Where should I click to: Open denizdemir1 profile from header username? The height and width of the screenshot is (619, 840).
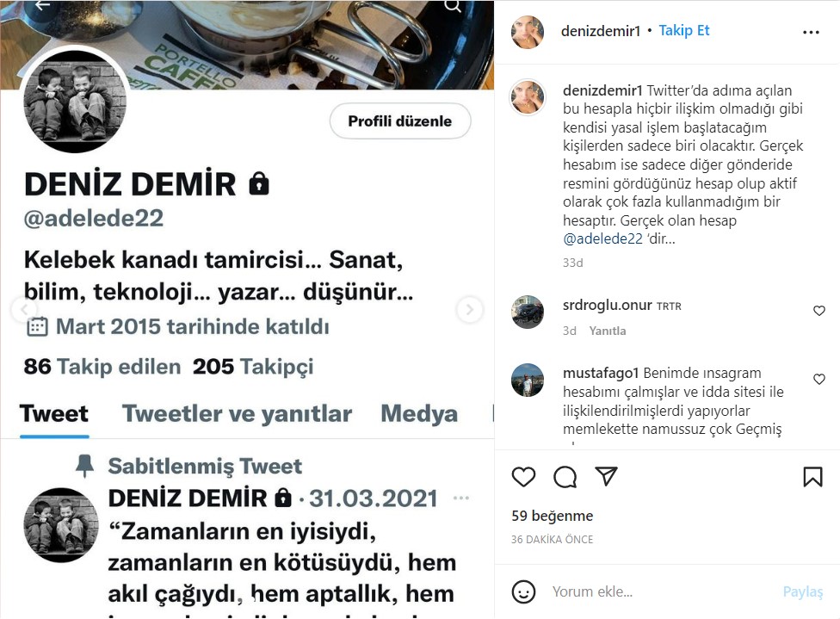click(x=601, y=31)
